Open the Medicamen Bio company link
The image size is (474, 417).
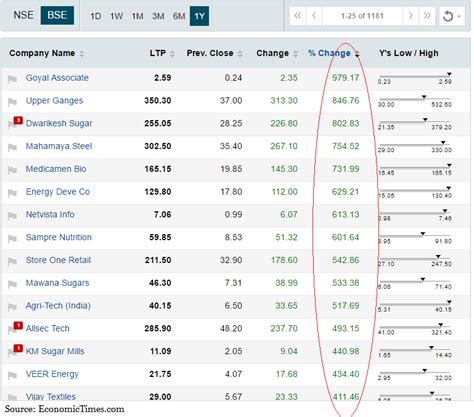pyautogui.click(x=56, y=169)
